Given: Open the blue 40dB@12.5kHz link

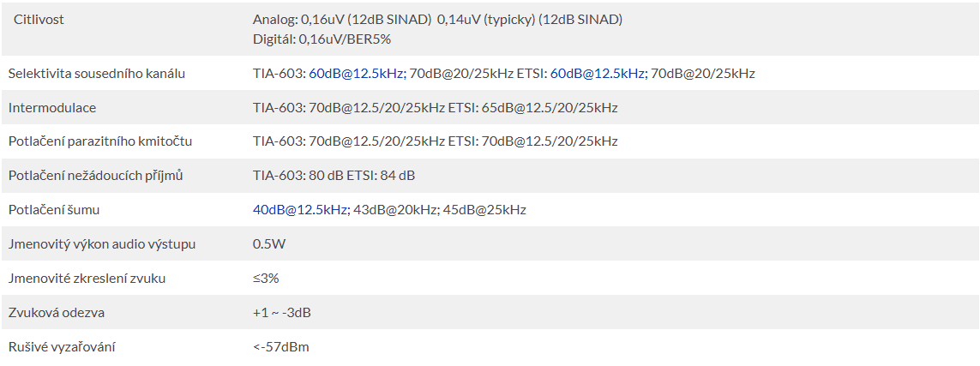Looking at the screenshot, I should pyautogui.click(x=301, y=210).
